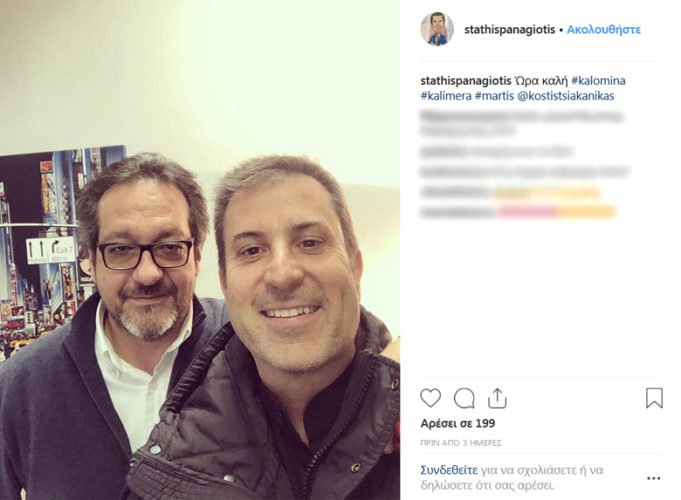Screen dimensions: 681x500
Task: Click the blurred comment with pink highlight
Action: [518, 212]
